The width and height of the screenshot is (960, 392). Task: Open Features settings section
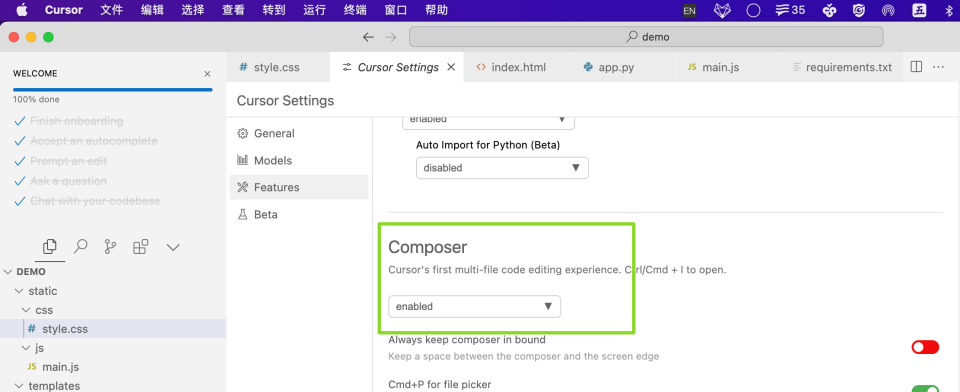click(299, 187)
